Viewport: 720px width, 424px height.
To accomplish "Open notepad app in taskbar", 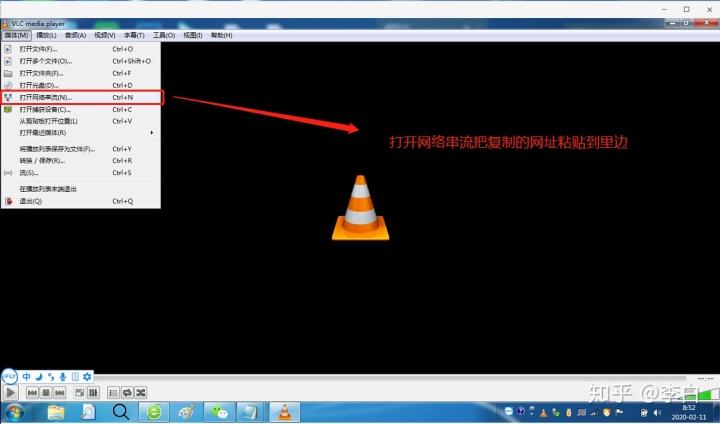I will (251, 412).
